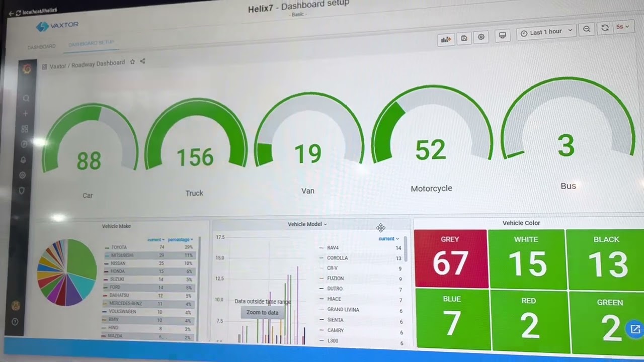The image size is (644, 362).
Task: Open the Configuration gear icon in sidebar
Action: (x=22, y=175)
